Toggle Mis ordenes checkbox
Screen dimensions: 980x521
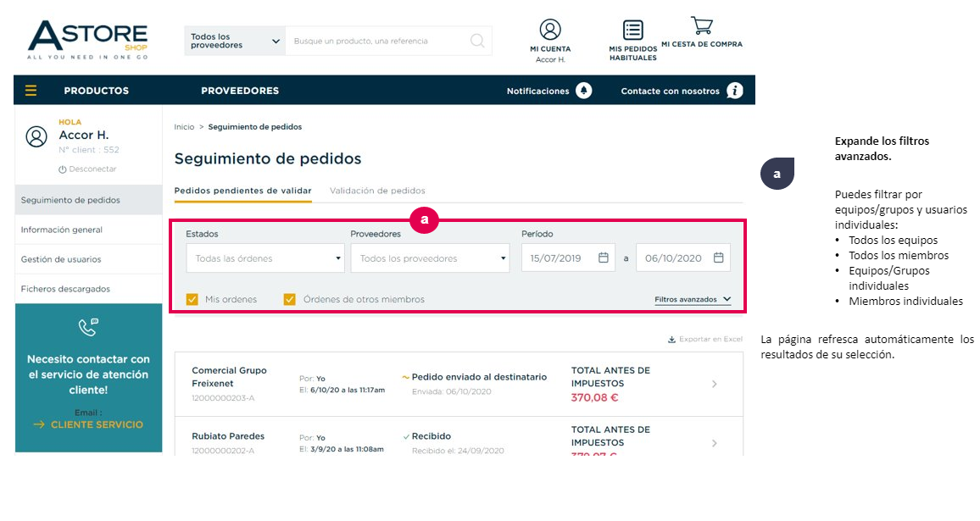pyautogui.click(x=192, y=299)
